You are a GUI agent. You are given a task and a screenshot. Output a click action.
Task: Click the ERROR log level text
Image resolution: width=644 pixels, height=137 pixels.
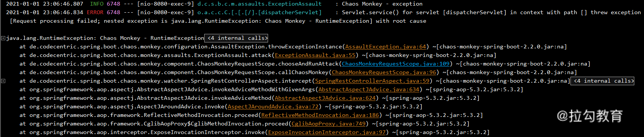95,12
